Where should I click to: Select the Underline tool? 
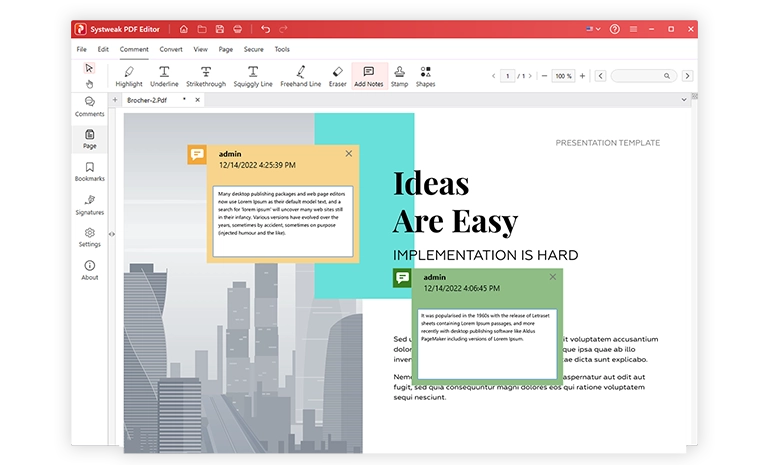point(164,77)
